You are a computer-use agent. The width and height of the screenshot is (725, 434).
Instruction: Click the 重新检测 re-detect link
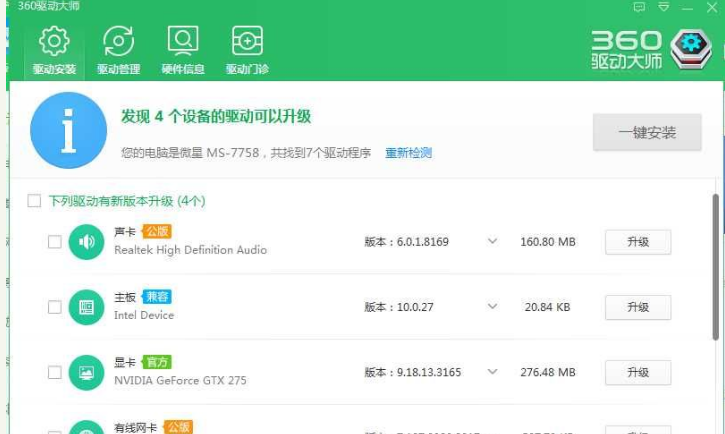coord(408,153)
